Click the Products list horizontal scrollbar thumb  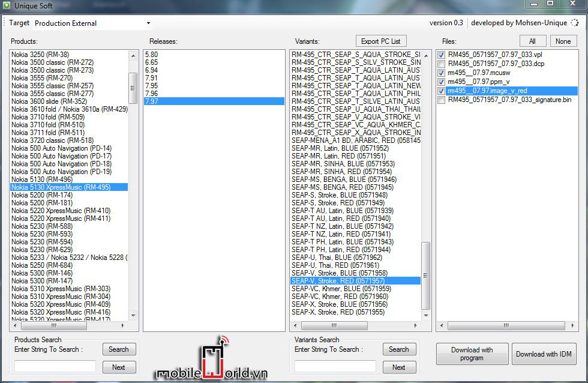(x=54, y=325)
